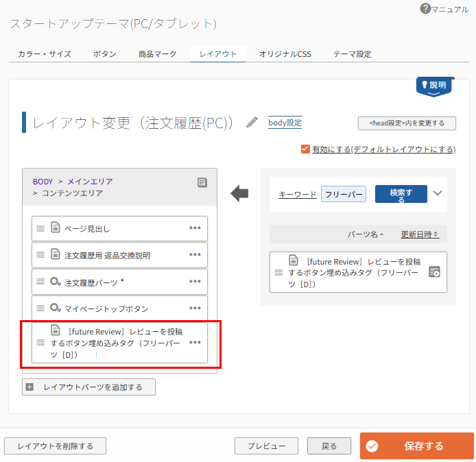Viewport: 476px width, 462px height.
Task: Click the plus icon in レイアウトパーツを追加する
Action: coord(29,387)
